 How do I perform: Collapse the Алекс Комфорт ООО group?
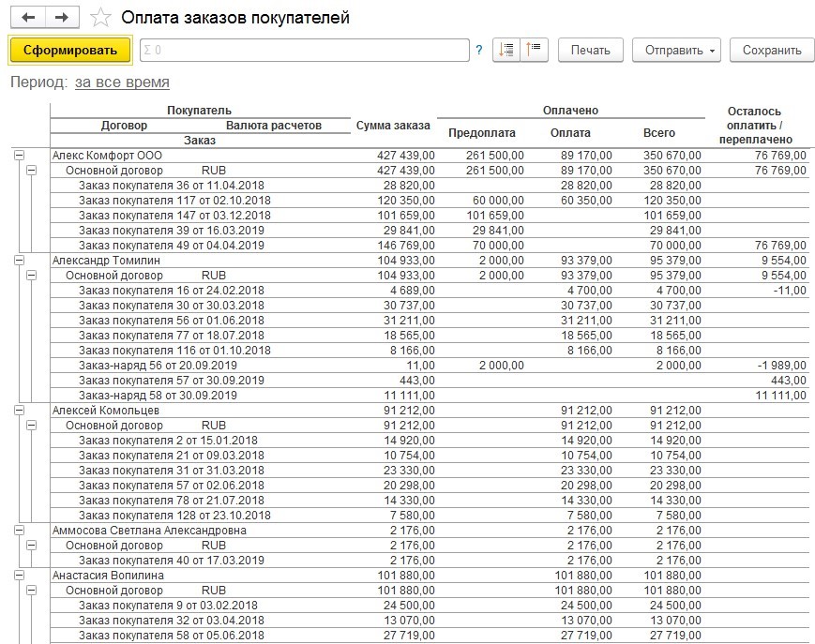click(19, 156)
